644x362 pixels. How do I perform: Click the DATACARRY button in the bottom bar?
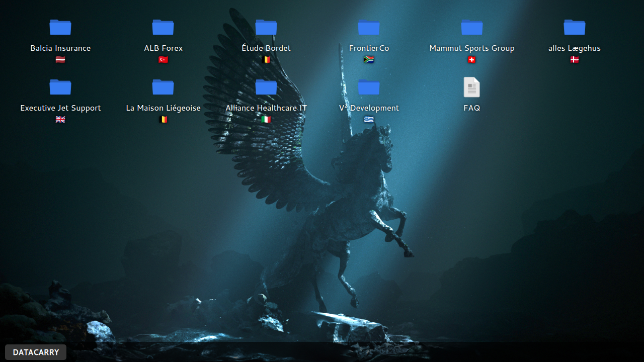[x=36, y=352]
